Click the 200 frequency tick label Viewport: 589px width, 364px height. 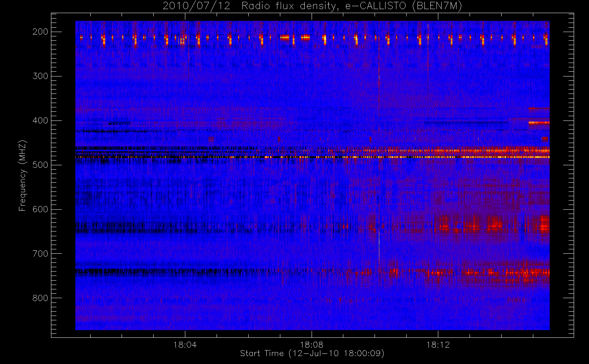40,32
